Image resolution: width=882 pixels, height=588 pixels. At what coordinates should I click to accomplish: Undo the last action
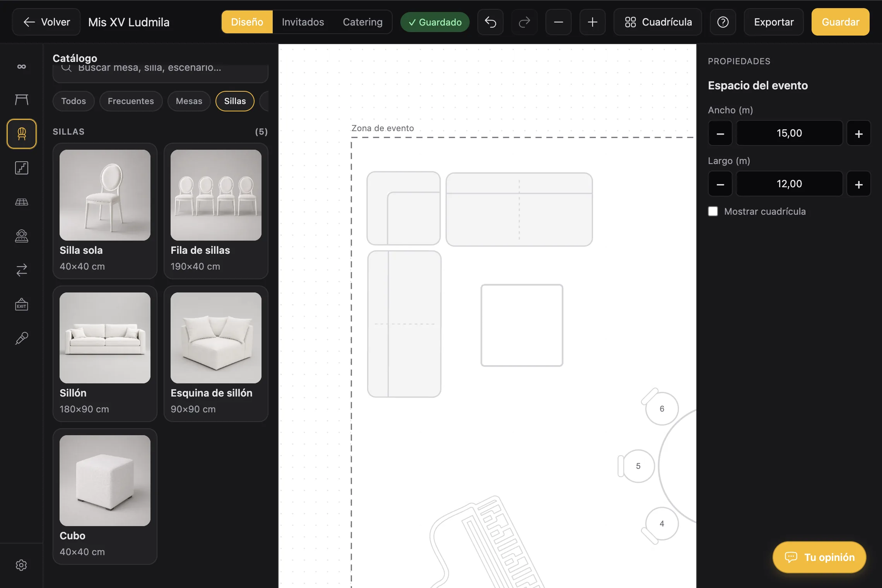point(491,22)
